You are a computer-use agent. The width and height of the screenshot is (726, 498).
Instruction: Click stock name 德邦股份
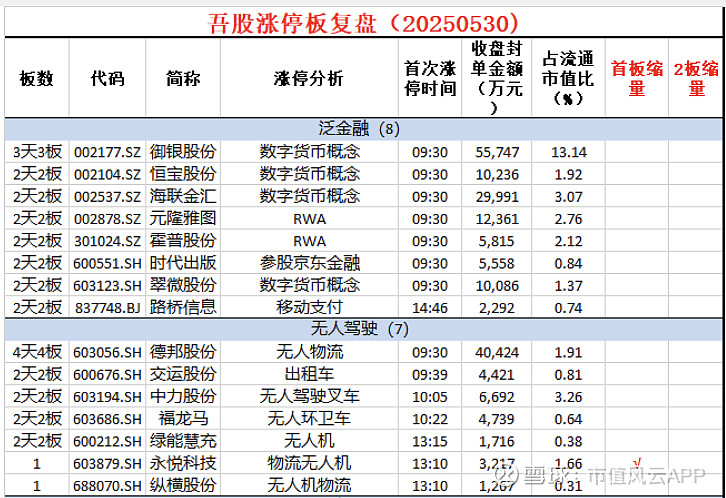183,352
